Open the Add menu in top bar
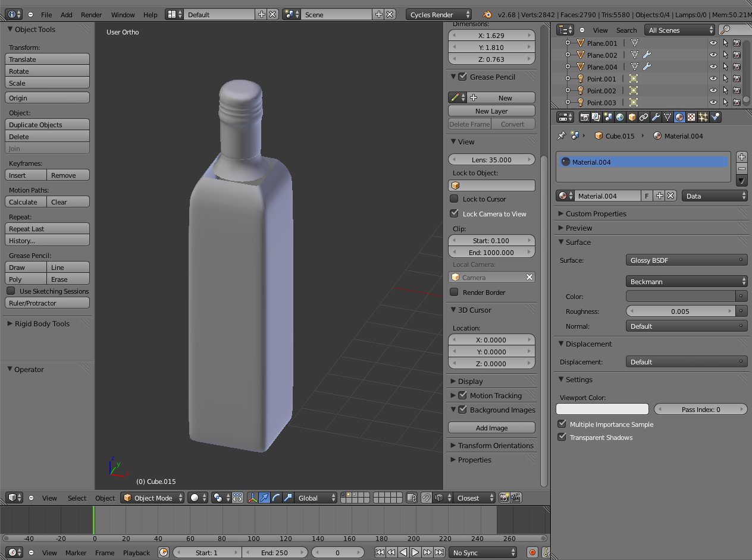Viewport: 752px width, 560px height. [67, 14]
